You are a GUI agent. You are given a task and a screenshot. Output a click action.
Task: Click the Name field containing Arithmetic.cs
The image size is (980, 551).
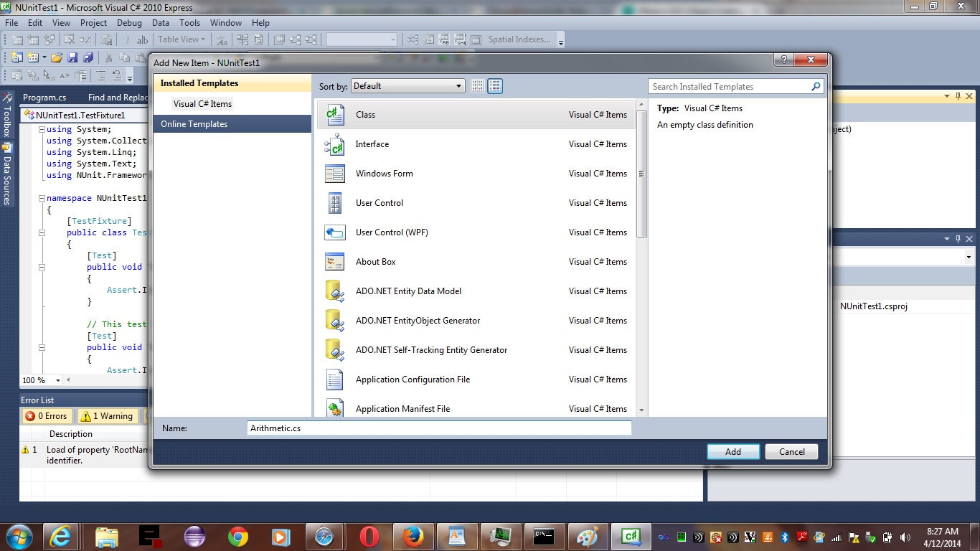coord(439,428)
